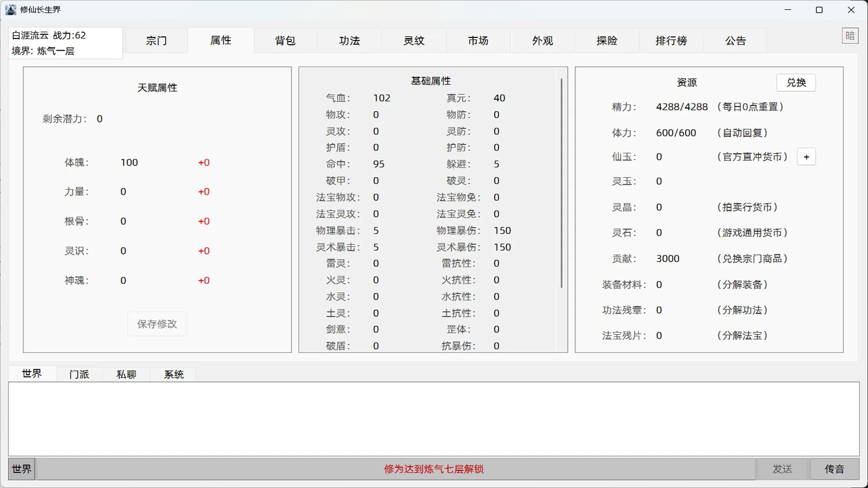
Task: Click the 灵术暴伤 value 150
Action: (x=502, y=247)
